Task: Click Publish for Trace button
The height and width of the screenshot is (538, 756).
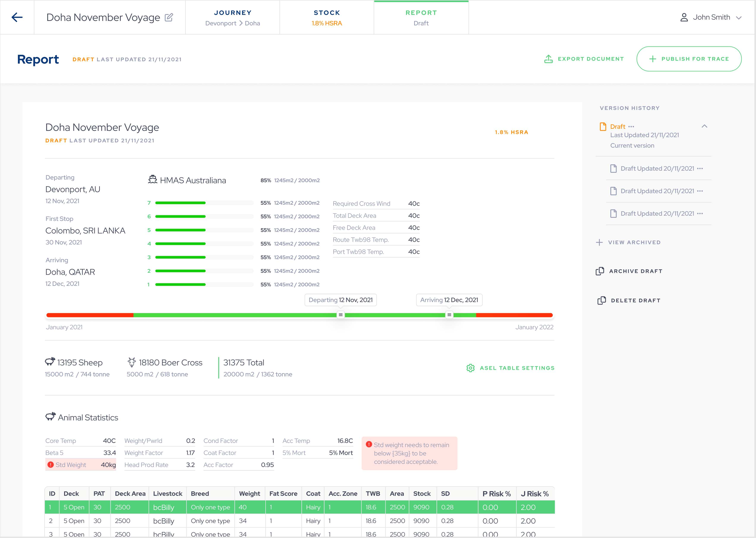Action: (689, 59)
